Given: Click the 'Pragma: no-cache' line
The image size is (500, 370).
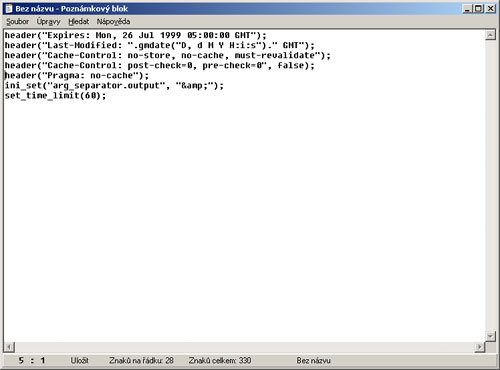Looking at the screenshot, I should (77, 75).
